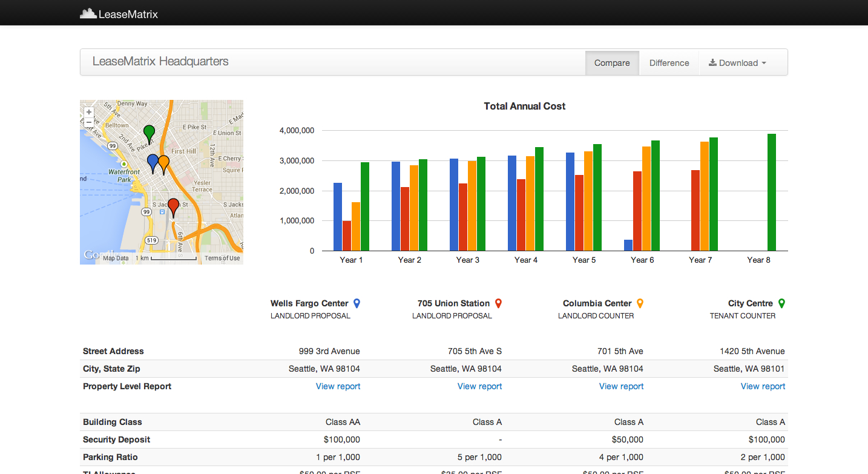Image resolution: width=868 pixels, height=474 pixels.
Task: Click the Columbia Center column heading
Action: pyautogui.click(x=597, y=303)
